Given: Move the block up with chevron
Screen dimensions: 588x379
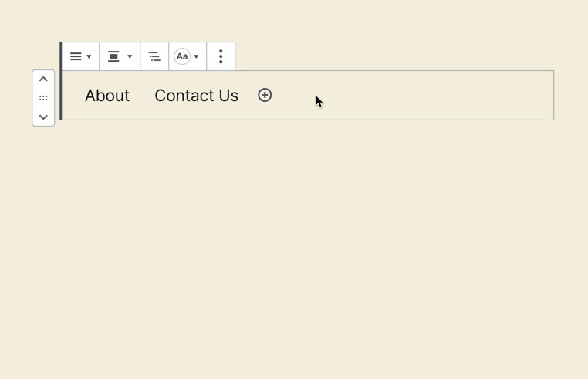Looking at the screenshot, I should tap(43, 80).
